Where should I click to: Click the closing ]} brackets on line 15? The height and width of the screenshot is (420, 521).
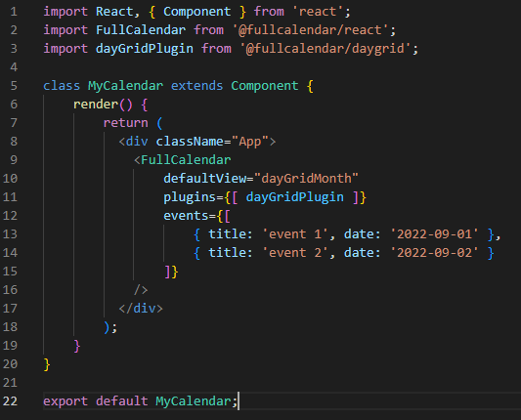tap(171, 272)
